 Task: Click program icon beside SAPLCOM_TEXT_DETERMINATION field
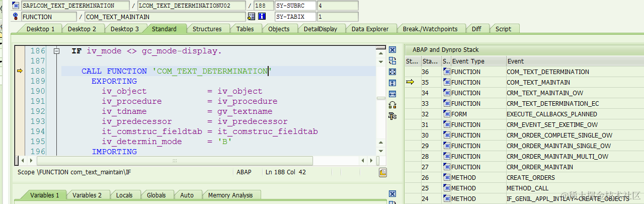click(x=16, y=6)
